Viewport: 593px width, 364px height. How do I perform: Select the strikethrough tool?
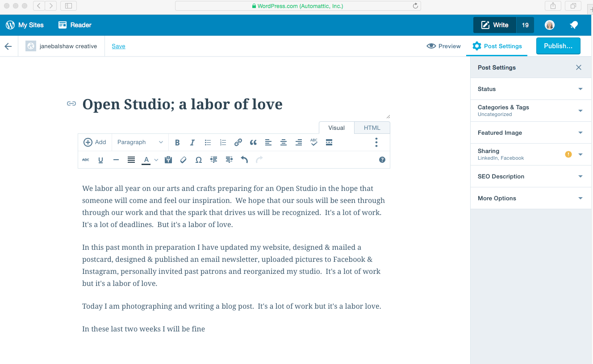[x=85, y=159]
